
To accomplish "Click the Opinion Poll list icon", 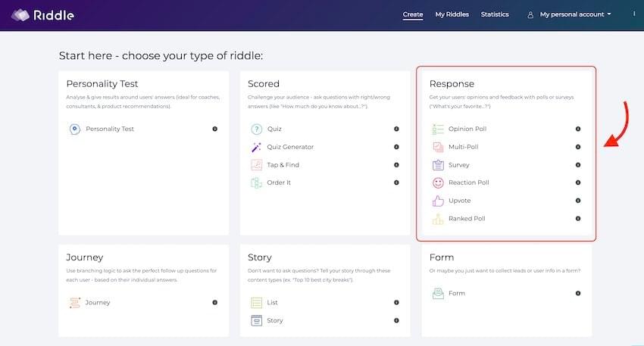I will [438, 129].
